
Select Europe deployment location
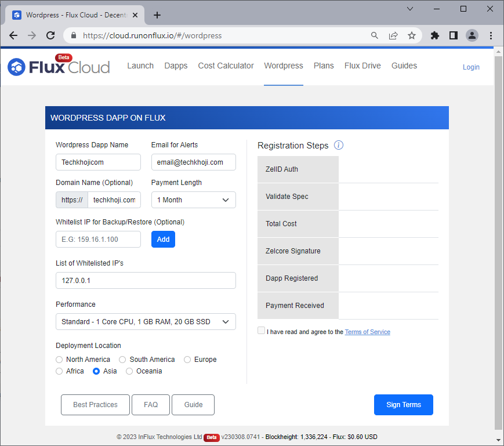(187, 360)
